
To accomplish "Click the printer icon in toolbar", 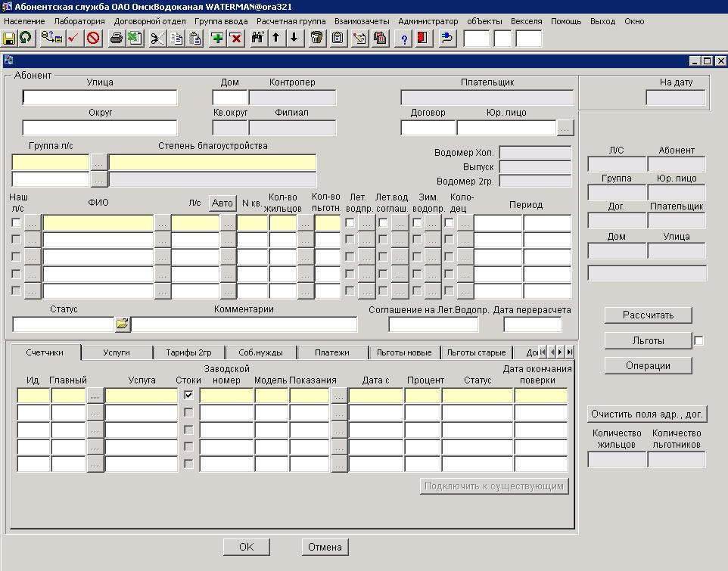I will coord(116,38).
